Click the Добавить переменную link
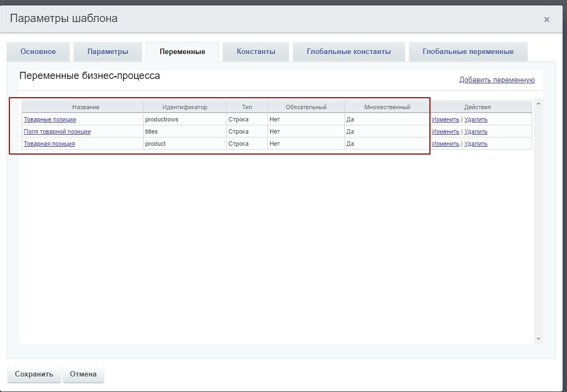 pos(497,80)
